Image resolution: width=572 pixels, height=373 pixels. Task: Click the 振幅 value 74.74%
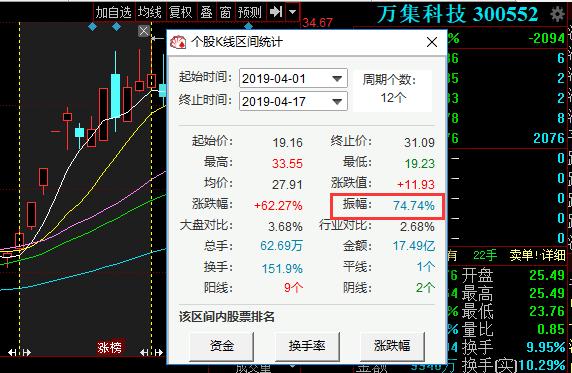pos(414,205)
